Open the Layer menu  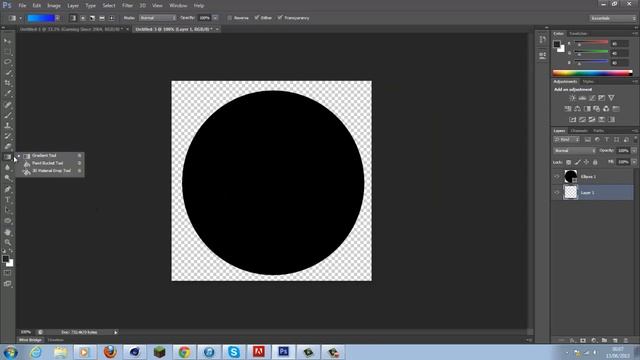[x=73, y=6]
